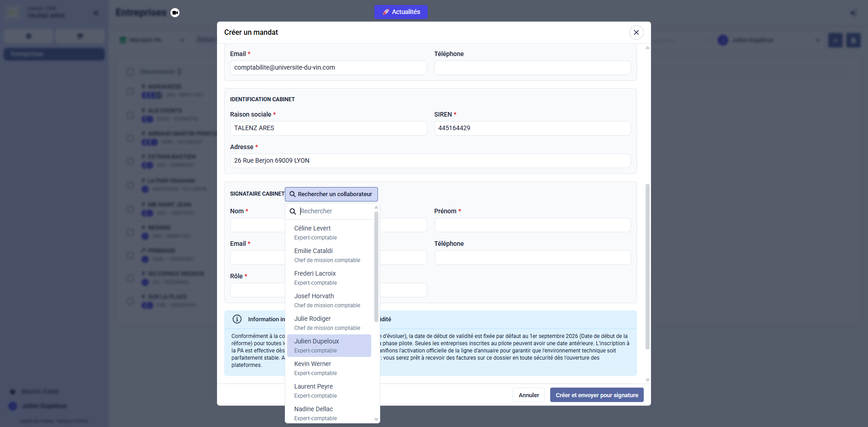The height and width of the screenshot is (427, 868).
Task: Open Actualités with the rocket icon
Action: pyautogui.click(x=401, y=12)
